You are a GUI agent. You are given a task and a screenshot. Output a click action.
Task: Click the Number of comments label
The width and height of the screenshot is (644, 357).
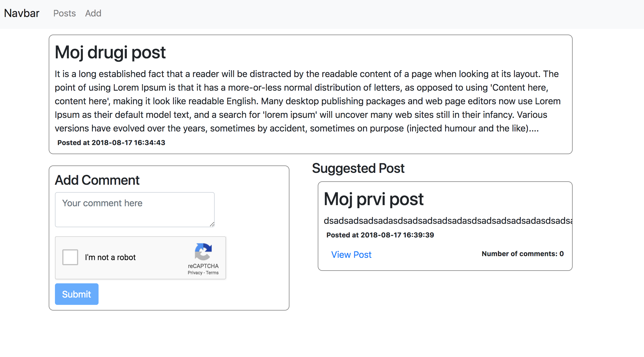click(523, 254)
